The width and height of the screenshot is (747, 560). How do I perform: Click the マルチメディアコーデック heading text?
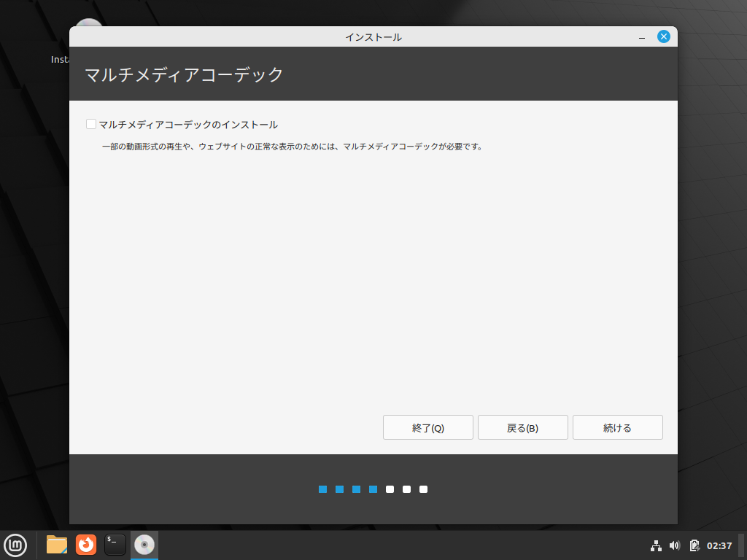[184, 74]
